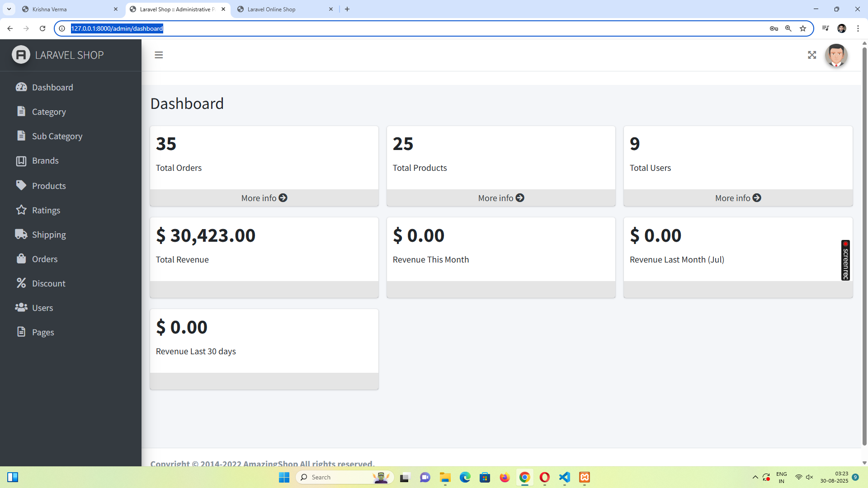Click the Laravel Shop logo icon
868x488 pixels.
[21, 55]
